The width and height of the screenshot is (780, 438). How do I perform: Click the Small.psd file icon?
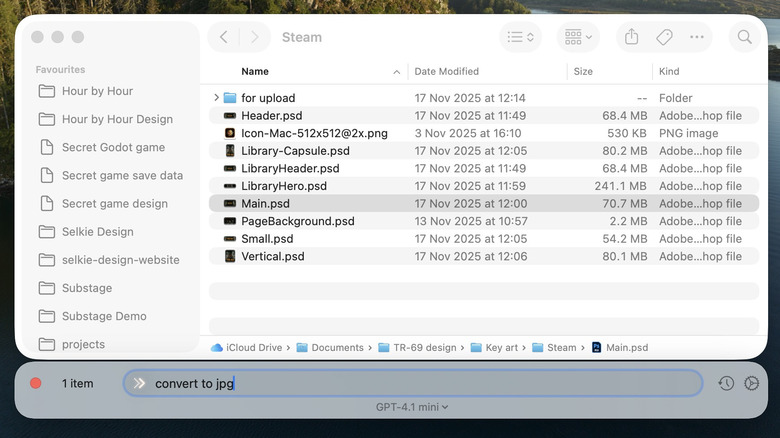click(x=230, y=238)
